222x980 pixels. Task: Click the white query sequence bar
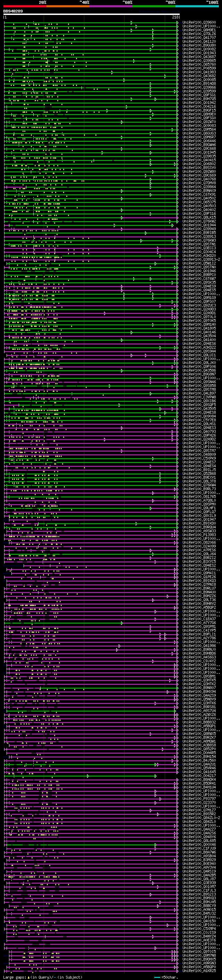click(x=92, y=15)
